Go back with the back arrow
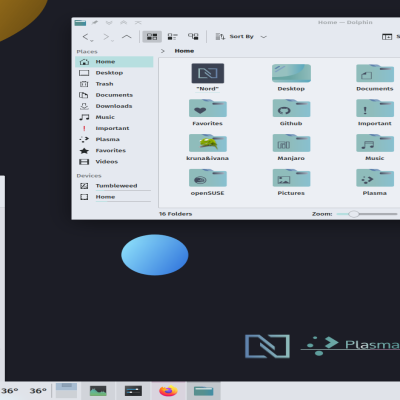The width and height of the screenshot is (400, 400). point(86,37)
